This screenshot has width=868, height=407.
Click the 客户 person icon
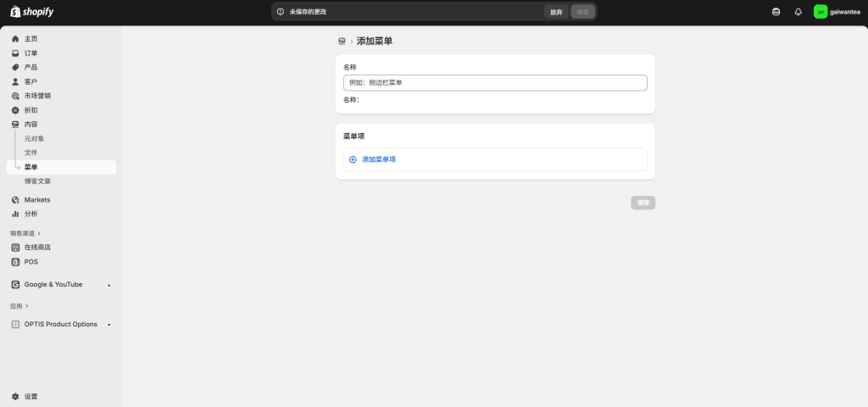click(15, 81)
